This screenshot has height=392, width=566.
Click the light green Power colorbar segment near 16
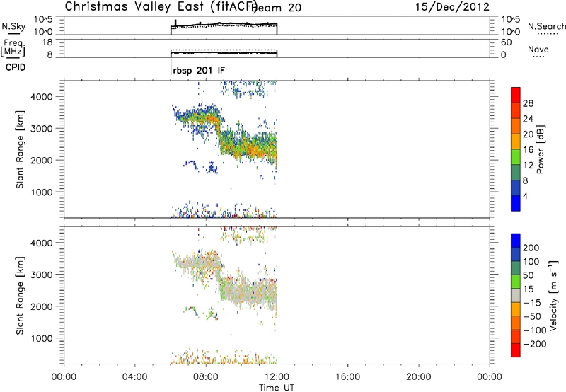(x=516, y=156)
